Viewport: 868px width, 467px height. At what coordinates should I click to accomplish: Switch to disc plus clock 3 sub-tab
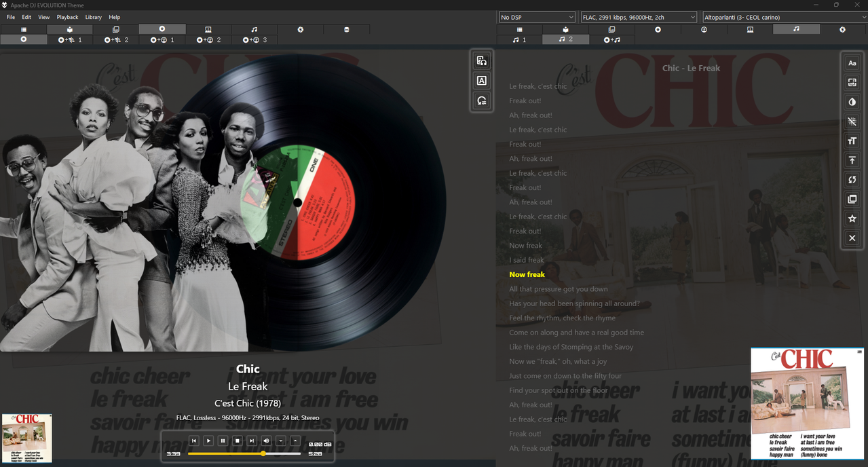tap(254, 40)
